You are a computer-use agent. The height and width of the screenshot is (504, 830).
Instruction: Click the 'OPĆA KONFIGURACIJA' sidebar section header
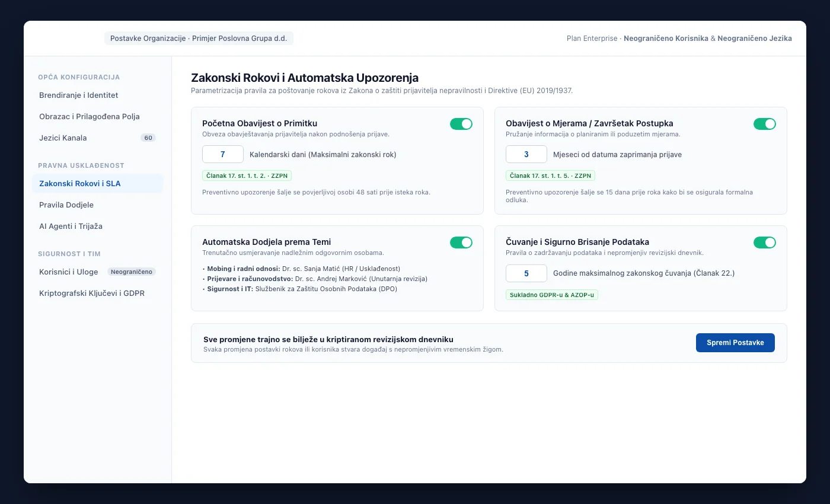coord(79,77)
